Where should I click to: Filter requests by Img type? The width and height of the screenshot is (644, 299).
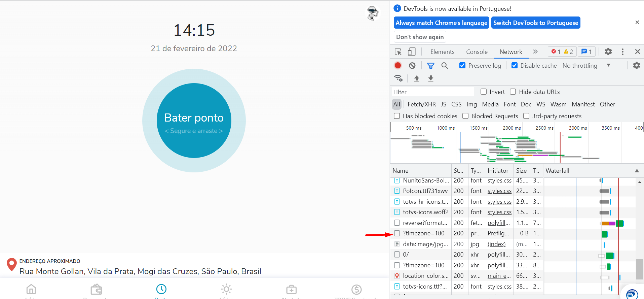(471, 104)
